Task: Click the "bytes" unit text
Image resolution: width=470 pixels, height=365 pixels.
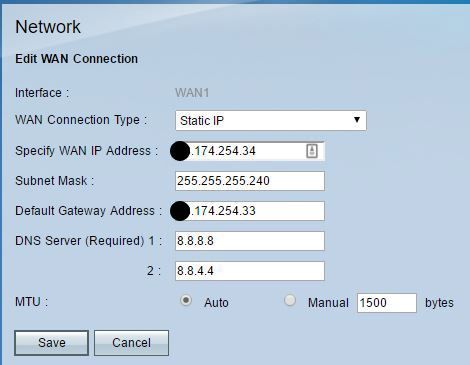Action: click(x=439, y=303)
